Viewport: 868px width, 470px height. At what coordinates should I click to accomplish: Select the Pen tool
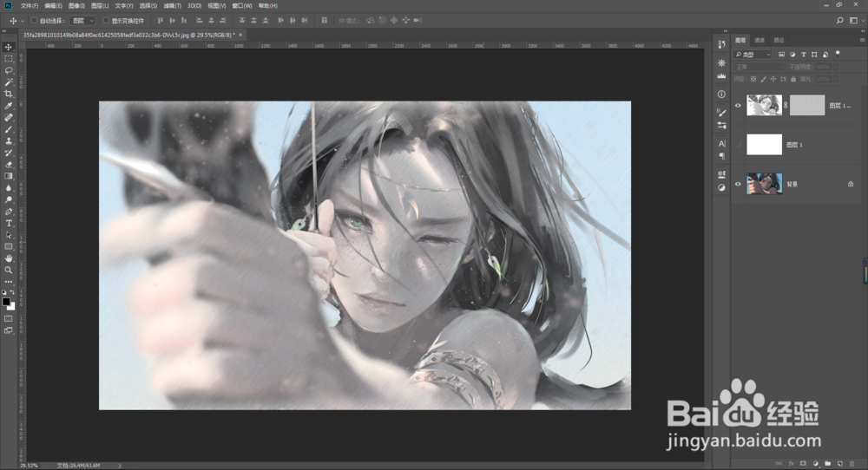coord(9,212)
